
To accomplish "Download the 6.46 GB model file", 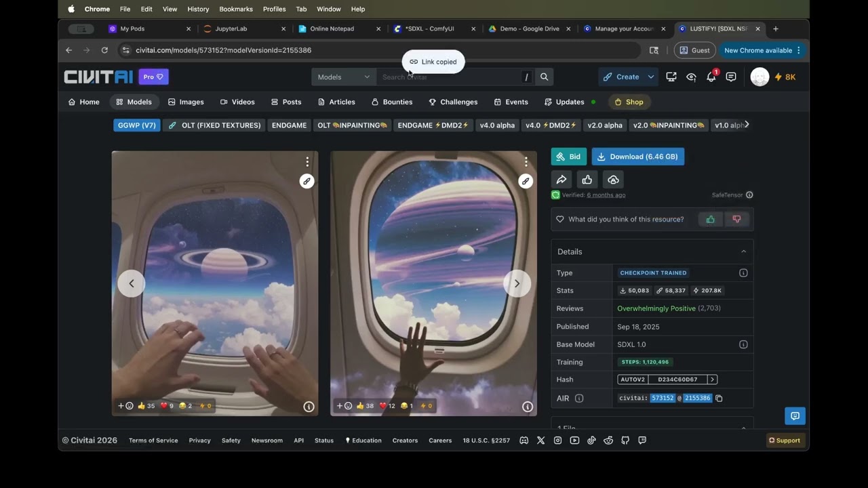I will (638, 157).
